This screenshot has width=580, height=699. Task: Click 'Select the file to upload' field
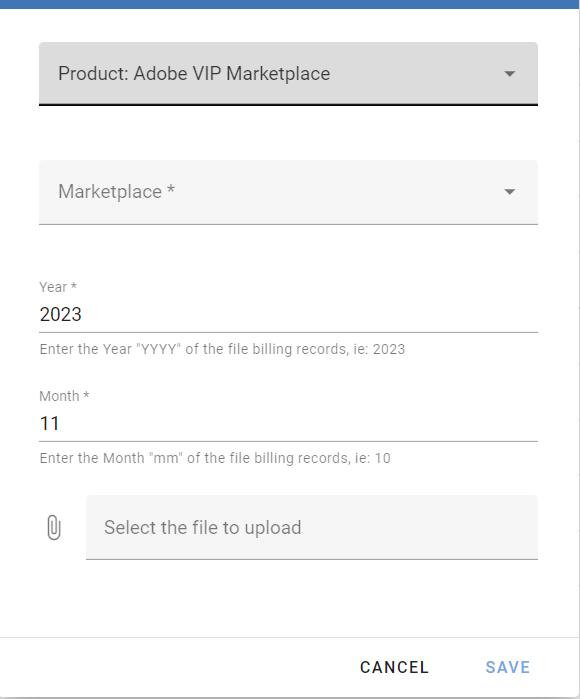[312, 527]
